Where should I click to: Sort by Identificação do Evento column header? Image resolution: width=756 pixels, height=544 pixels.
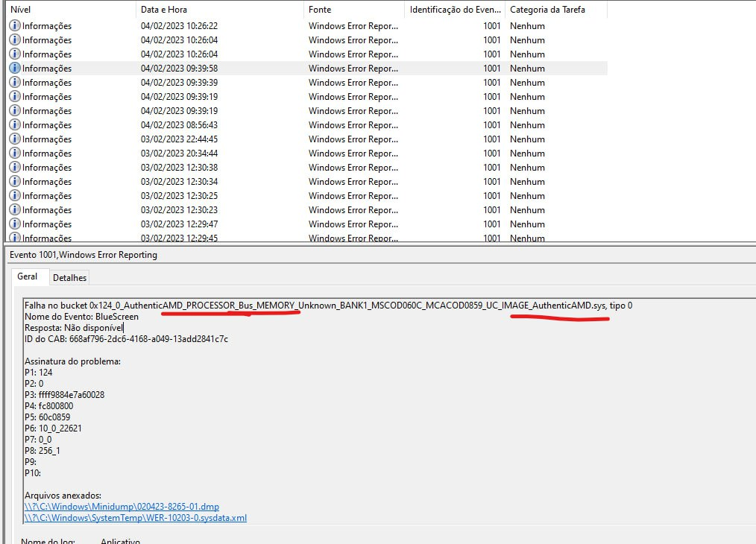click(x=455, y=9)
